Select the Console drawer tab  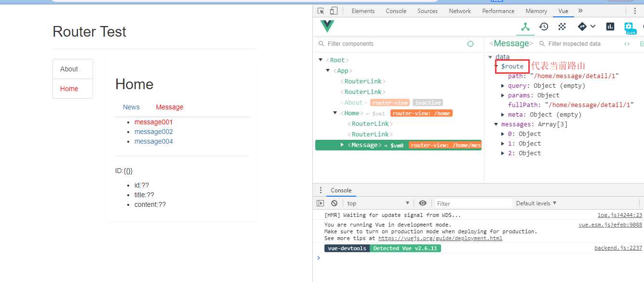(341, 190)
